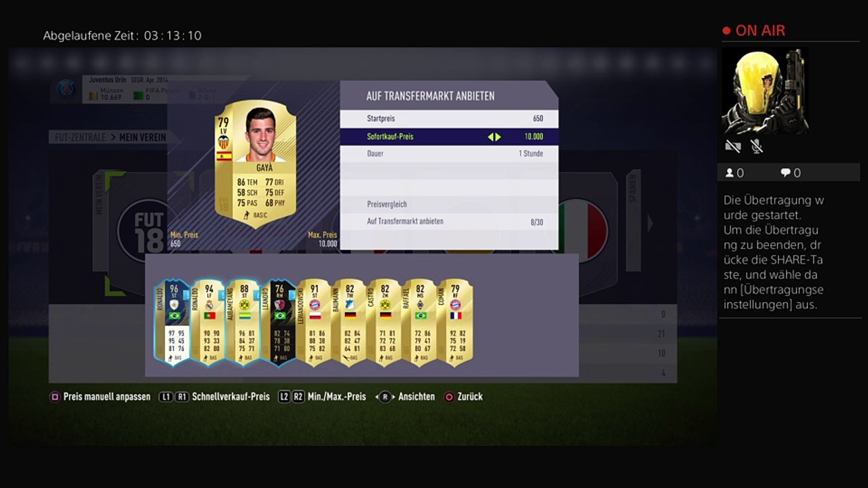Click the PSG club badge icon
The width and height of the screenshot is (868, 488).
66,89
